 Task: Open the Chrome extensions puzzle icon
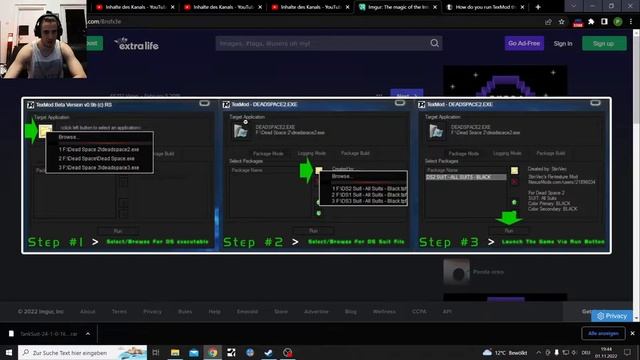click(591, 22)
